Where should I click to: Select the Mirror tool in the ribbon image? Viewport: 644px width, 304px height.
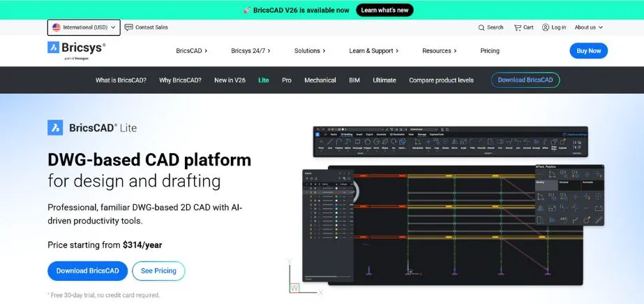click(454, 143)
